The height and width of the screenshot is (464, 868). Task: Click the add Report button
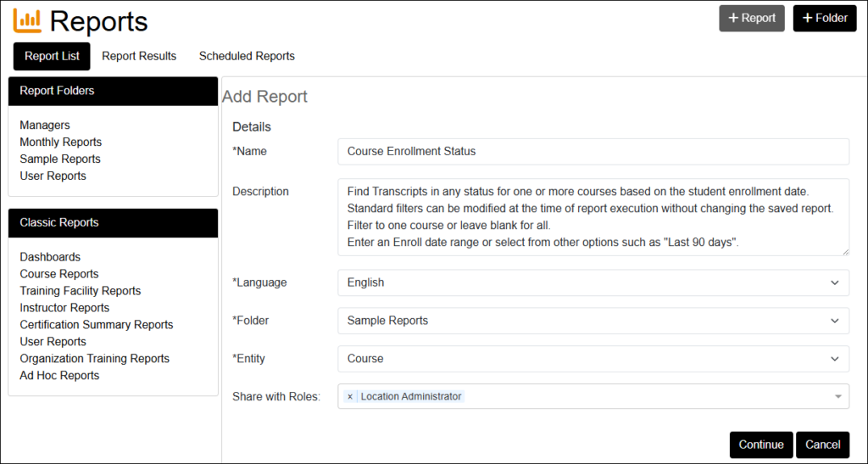click(752, 18)
